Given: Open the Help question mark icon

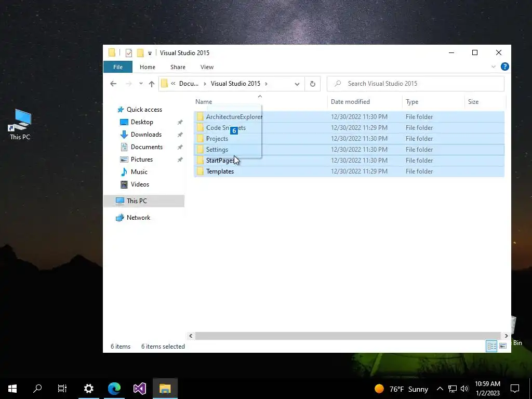Looking at the screenshot, I should (x=505, y=66).
